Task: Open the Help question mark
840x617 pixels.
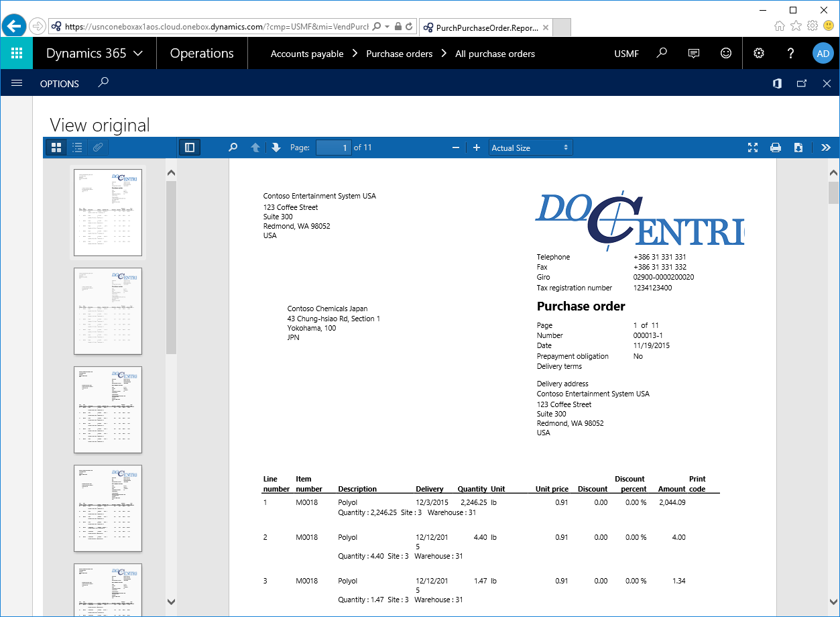Action: click(791, 53)
